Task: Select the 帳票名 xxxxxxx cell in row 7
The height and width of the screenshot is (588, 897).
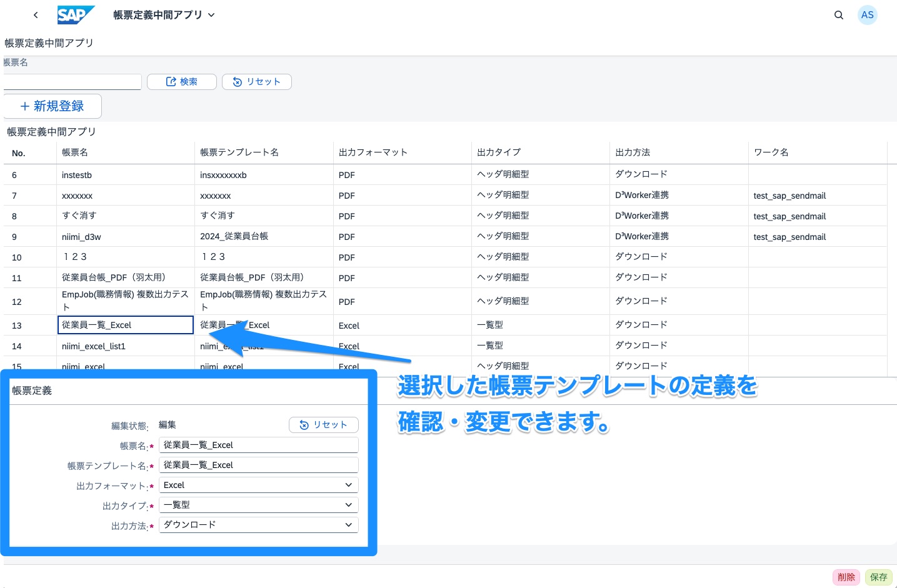Action: pyautogui.click(x=126, y=196)
